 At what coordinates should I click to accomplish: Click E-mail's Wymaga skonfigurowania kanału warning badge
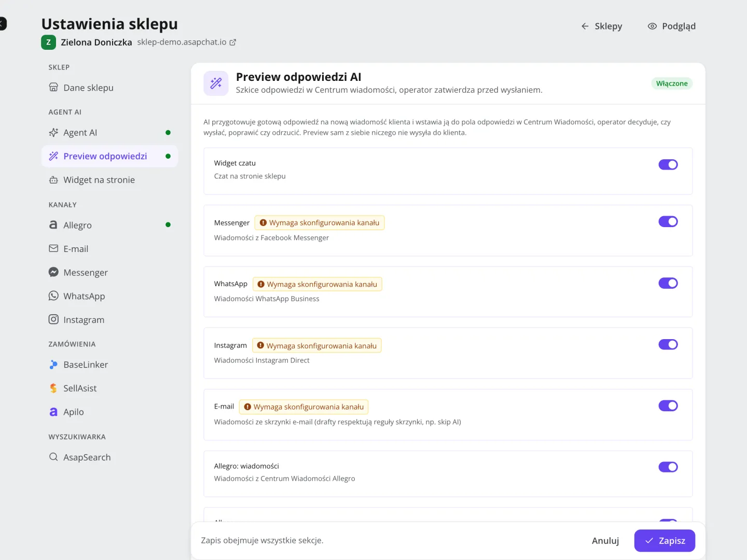click(303, 407)
